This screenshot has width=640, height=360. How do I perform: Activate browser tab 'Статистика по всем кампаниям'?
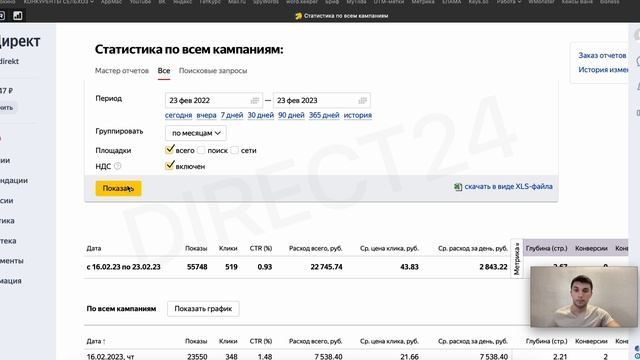[x=342, y=16]
